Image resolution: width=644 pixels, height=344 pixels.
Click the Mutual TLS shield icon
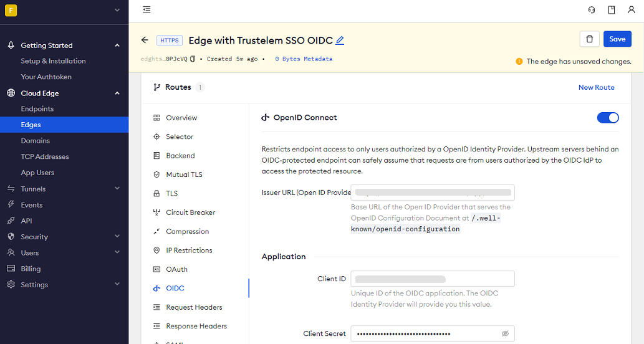[156, 174]
